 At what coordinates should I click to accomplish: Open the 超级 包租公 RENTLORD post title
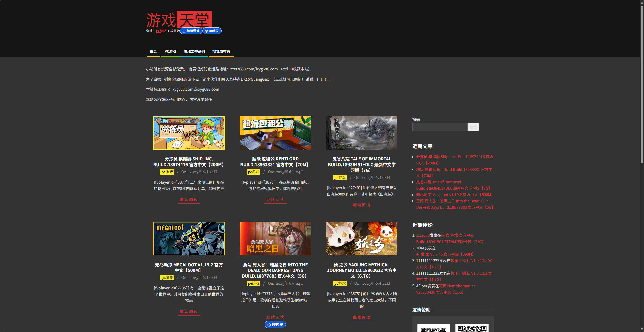[x=275, y=162]
